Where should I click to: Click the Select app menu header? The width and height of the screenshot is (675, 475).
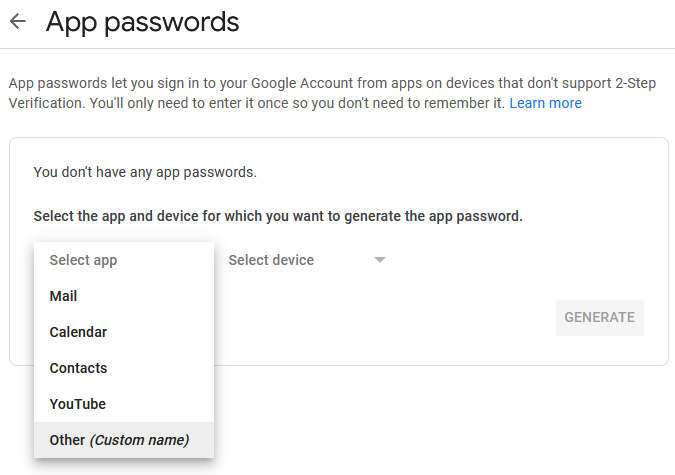point(83,260)
